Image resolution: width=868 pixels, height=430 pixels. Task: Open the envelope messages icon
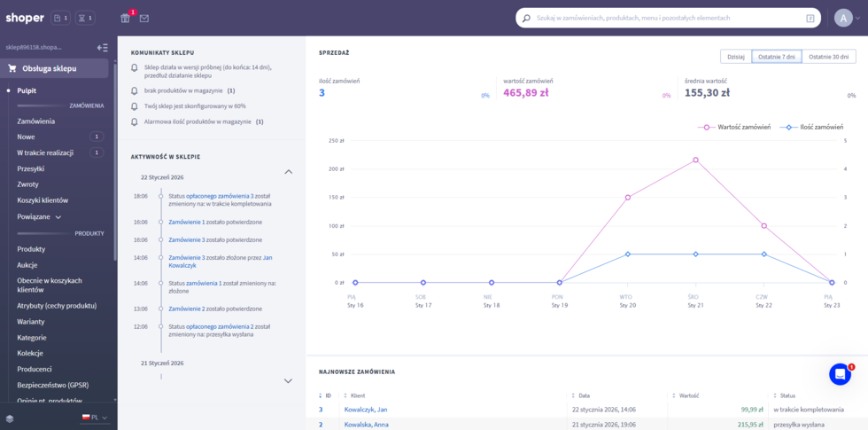144,18
